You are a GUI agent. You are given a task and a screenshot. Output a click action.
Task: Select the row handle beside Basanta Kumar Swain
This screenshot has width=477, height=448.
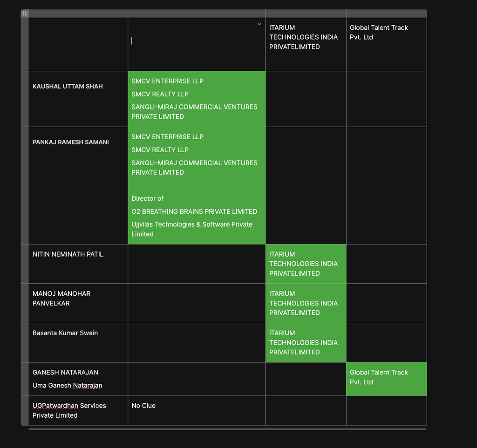25,343
